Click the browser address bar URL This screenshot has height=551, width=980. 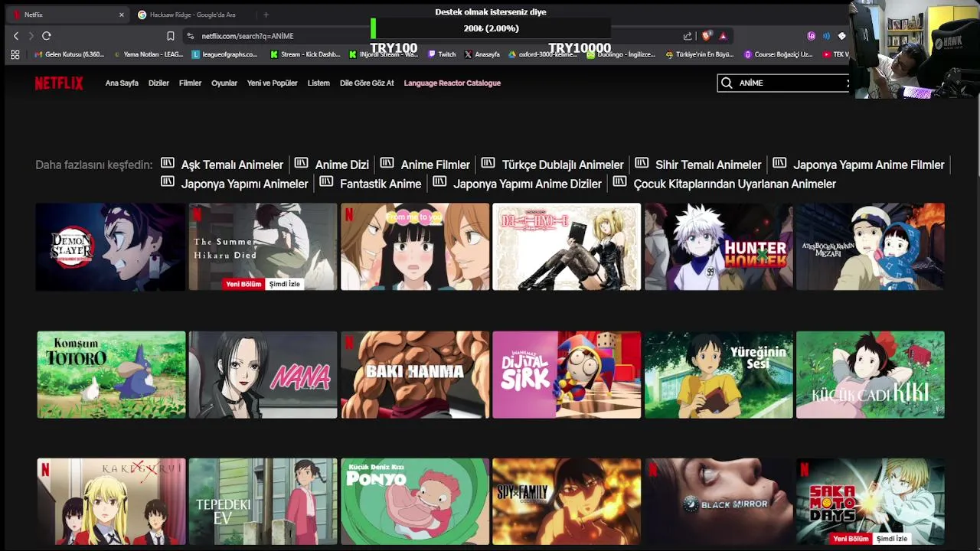(247, 36)
